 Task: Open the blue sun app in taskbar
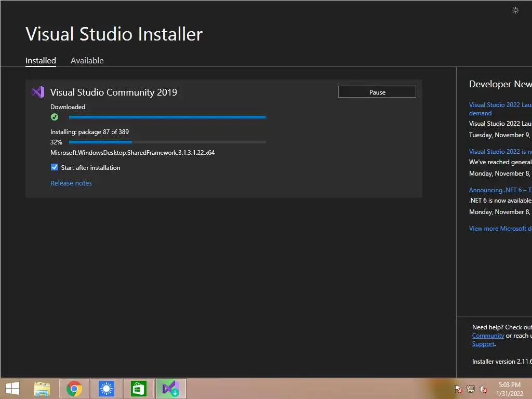[x=106, y=389]
